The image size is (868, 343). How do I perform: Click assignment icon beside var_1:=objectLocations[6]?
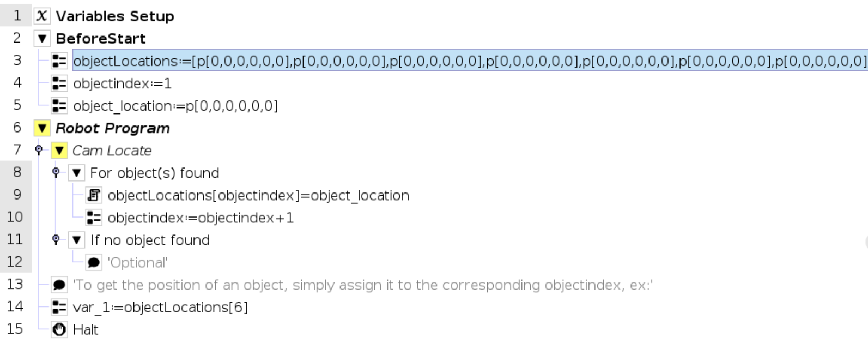click(x=59, y=308)
